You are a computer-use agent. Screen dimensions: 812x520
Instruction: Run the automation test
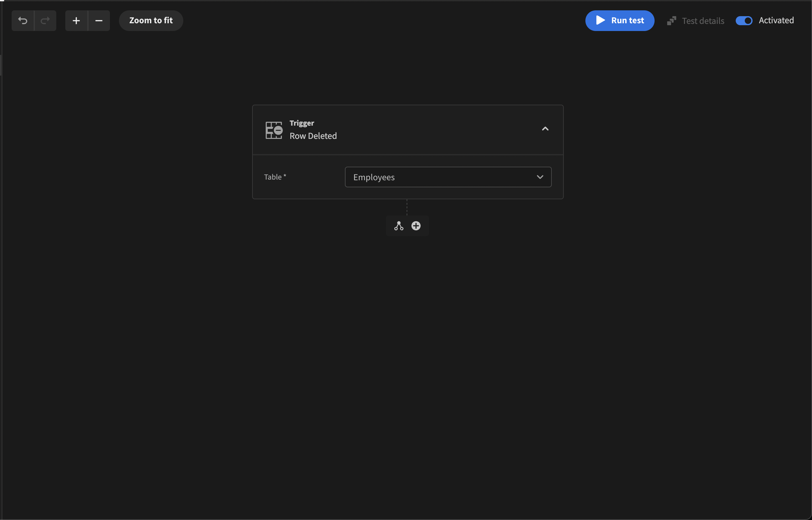[x=620, y=20]
